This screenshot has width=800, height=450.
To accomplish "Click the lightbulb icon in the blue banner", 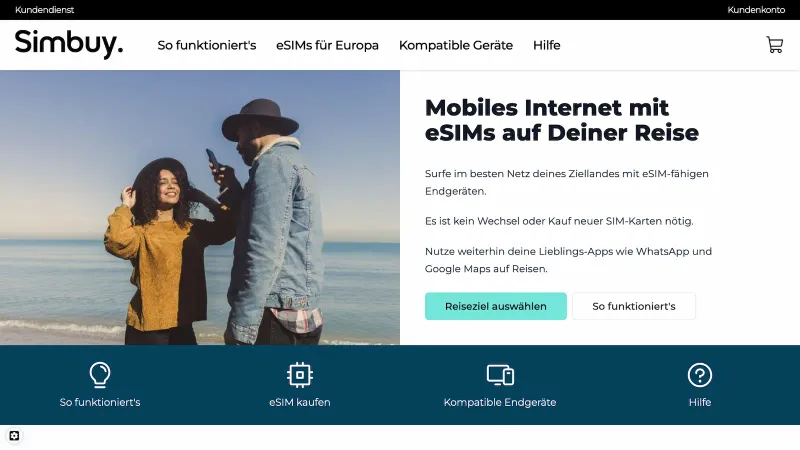I will [x=99, y=375].
